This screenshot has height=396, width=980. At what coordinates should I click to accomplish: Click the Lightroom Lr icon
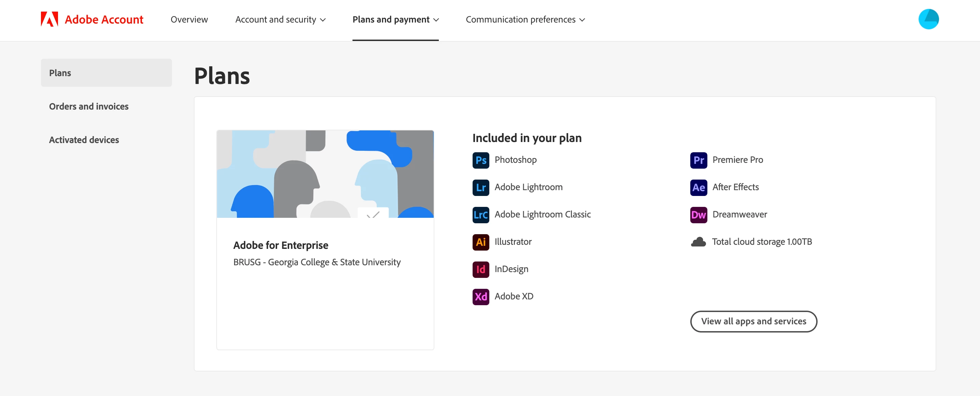[480, 188]
